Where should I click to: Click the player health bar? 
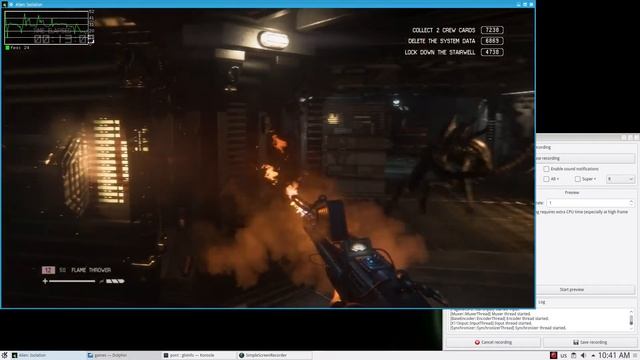coord(72,281)
